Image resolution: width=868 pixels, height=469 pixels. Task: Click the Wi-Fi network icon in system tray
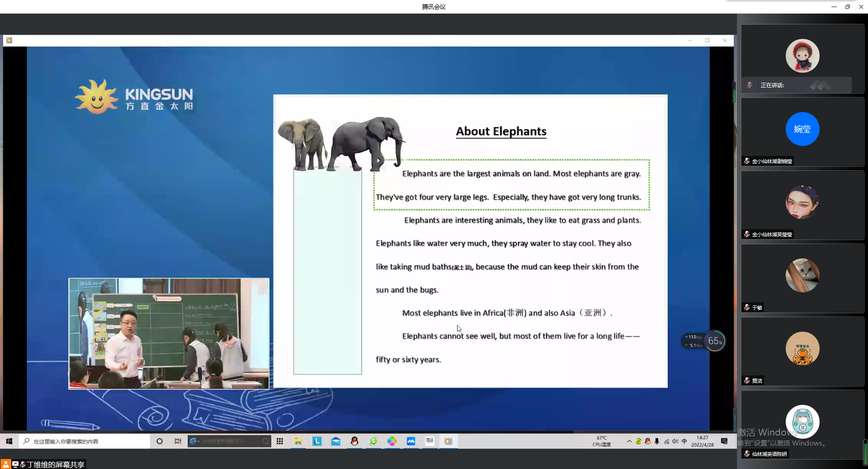point(666,441)
